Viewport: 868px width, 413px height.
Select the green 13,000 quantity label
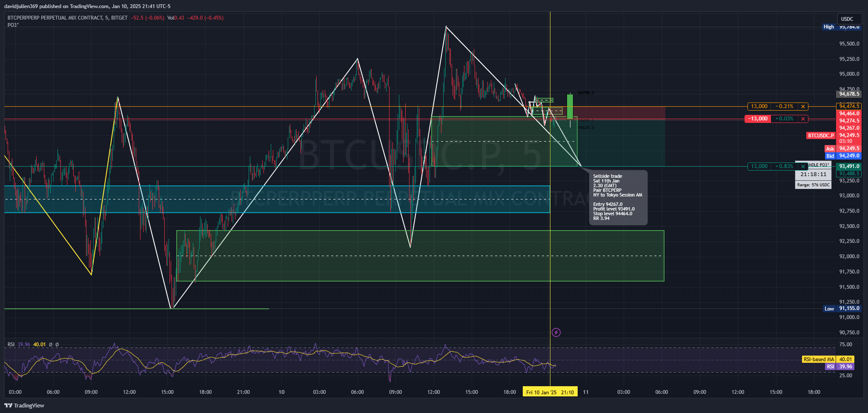[x=759, y=166]
